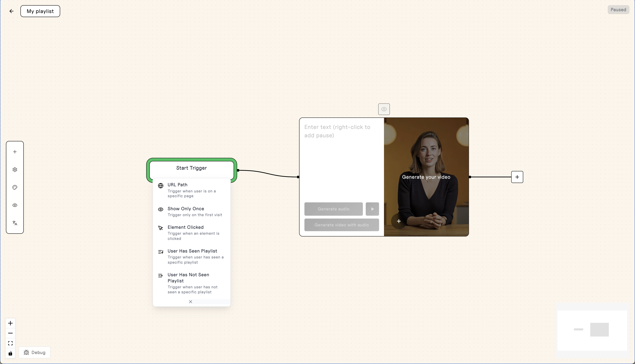Image resolution: width=635 pixels, height=364 pixels.
Task: Toggle the preview eye above video node
Action: [384, 109]
